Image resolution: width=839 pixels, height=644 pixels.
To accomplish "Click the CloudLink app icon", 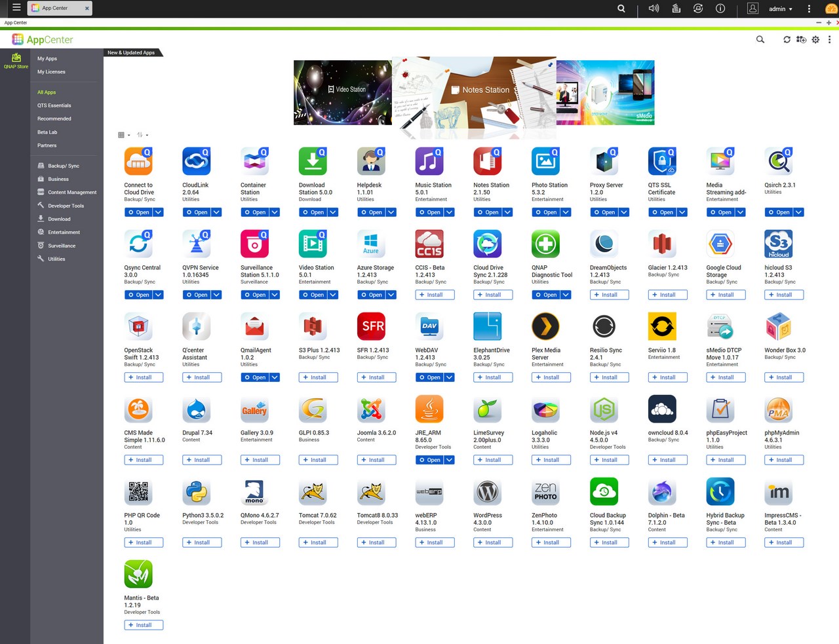I will [197, 161].
